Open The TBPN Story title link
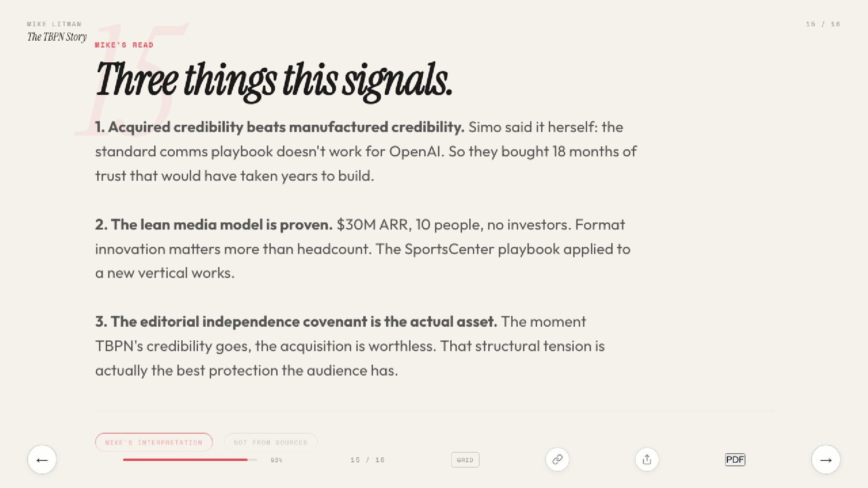 pyautogui.click(x=57, y=37)
